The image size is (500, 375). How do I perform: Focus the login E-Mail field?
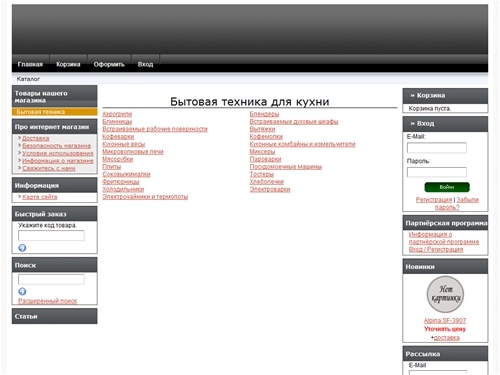point(437,148)
